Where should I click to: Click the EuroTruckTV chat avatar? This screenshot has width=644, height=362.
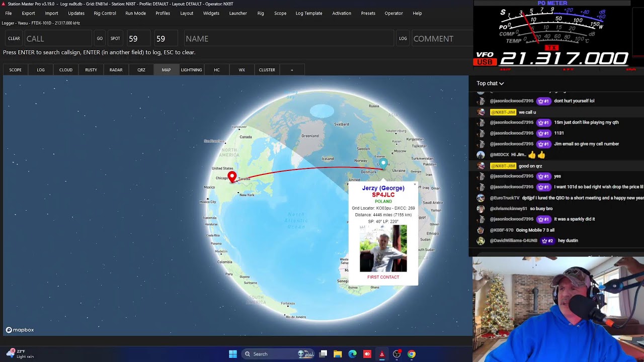click(x=480, y=198)
